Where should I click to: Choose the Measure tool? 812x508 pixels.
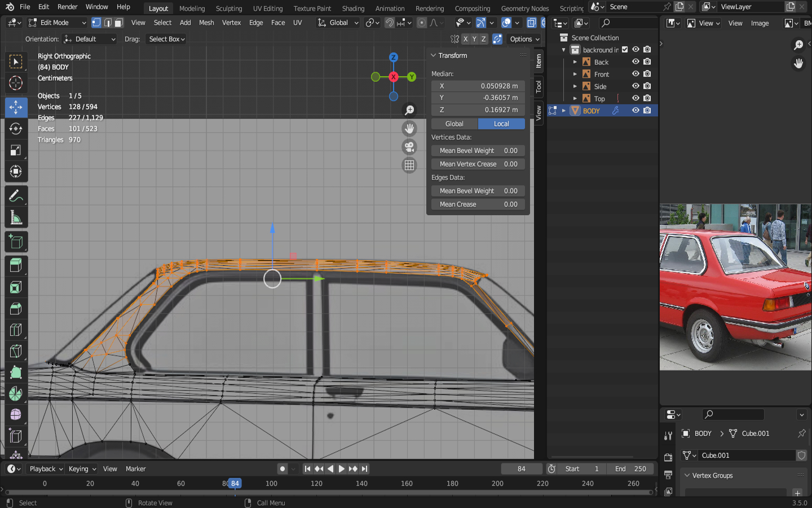click(16, 218)
